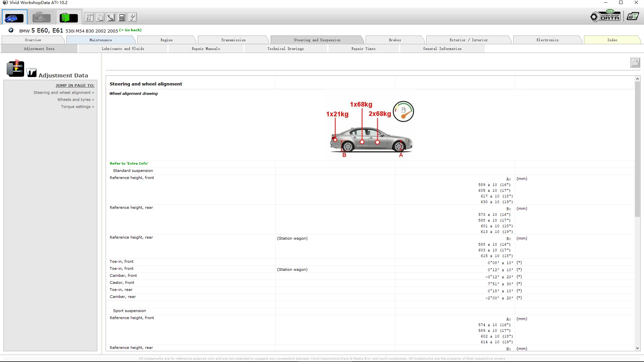Click Refer to Extra Info label
The width and height of the screenshot is (644, 362).
(x=129, y=163)
